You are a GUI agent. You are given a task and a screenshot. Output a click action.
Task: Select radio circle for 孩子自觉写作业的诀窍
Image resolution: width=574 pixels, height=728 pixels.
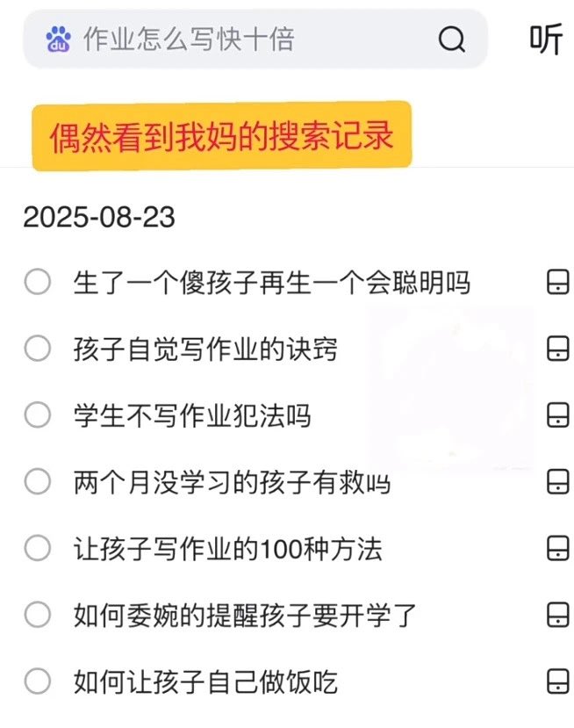click(x=38, y=349)
